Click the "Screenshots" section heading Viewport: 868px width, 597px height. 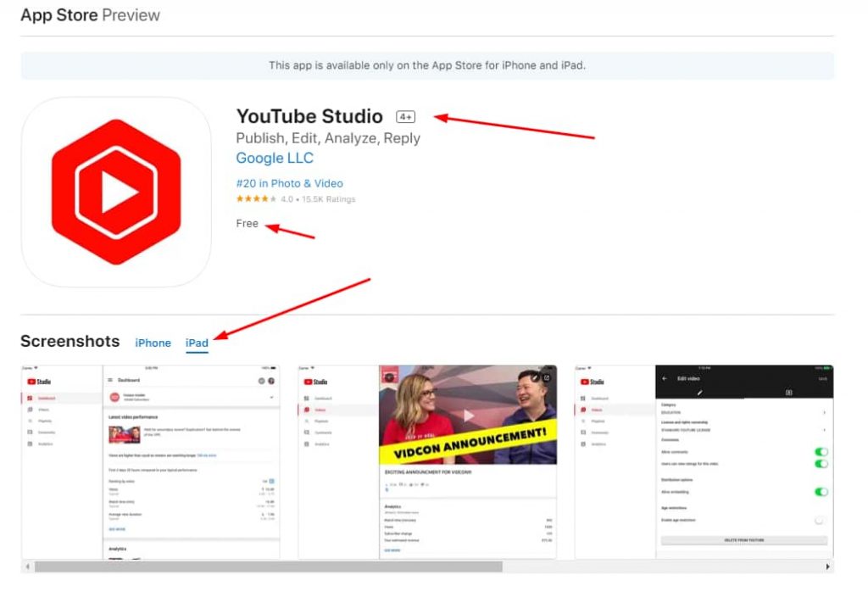(70, 341)
